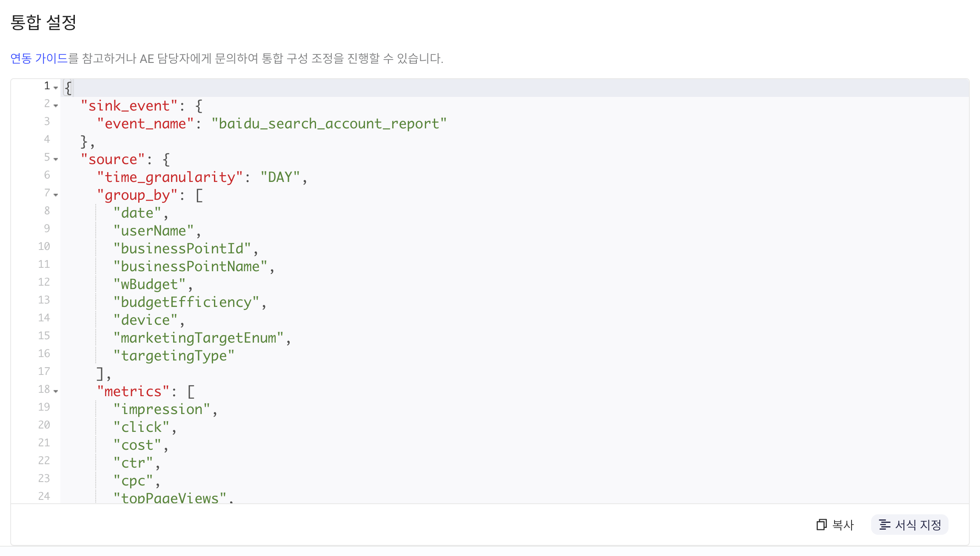Click the "marketingTargetEnum" entry
Viewport: 980px width, 556px height.
(198, 338)
